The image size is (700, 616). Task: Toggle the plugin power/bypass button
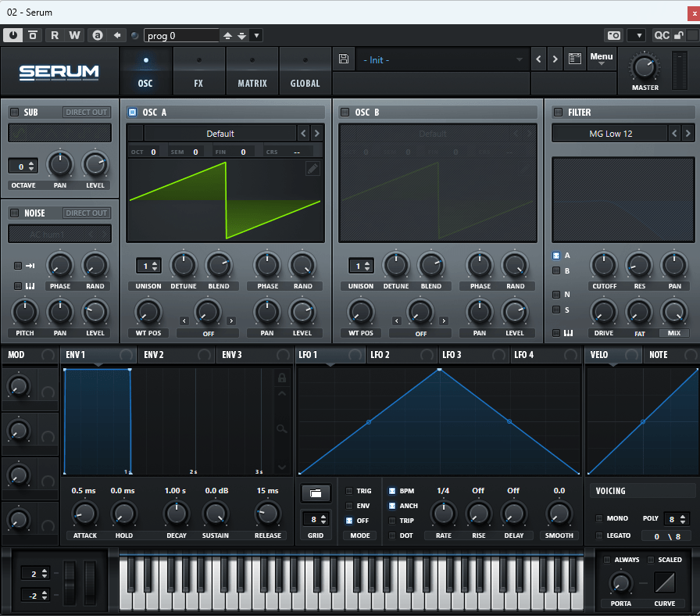point(13,35)
